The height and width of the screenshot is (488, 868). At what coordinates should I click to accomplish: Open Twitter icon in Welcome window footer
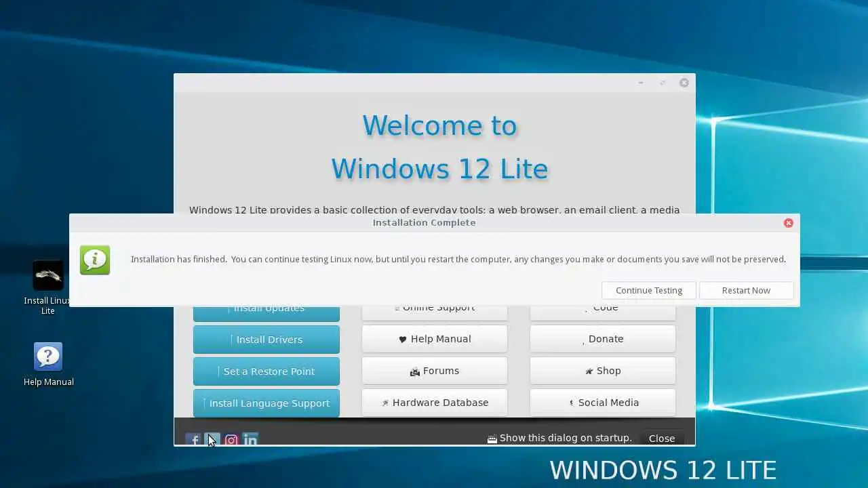pos(212,440)
